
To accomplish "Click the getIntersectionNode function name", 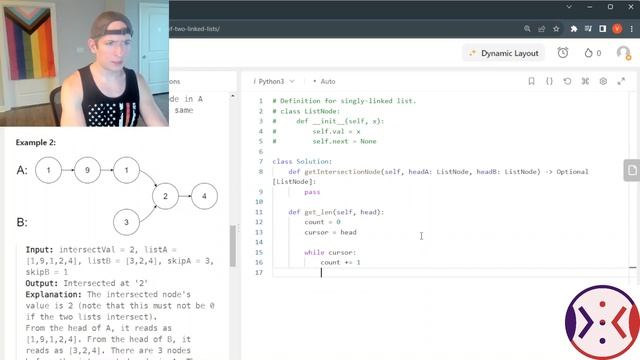I will (x=342, y=172).
